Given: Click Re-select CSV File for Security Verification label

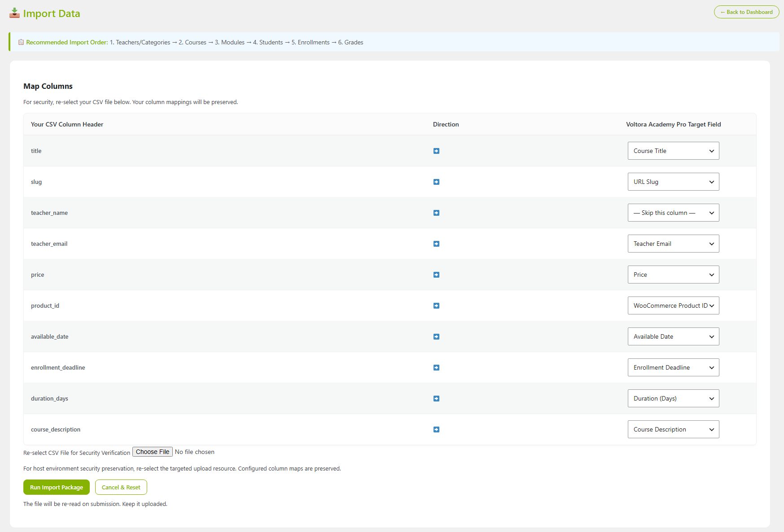Looking at the screenshot, I should [x=77, y=453].
